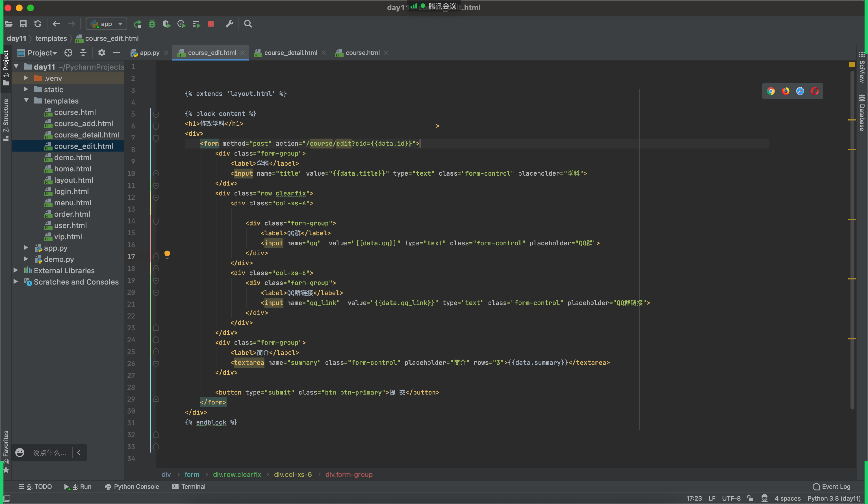Image resolution: width=868 pixels, height=504 pixels.
Task: Collapse the templates folder
Action: pyautogui.click(x=26, y=100)
